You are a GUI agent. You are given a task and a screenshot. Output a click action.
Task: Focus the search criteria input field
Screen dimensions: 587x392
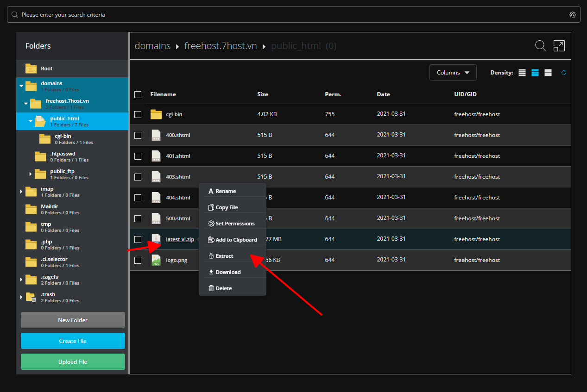[293, 15]
